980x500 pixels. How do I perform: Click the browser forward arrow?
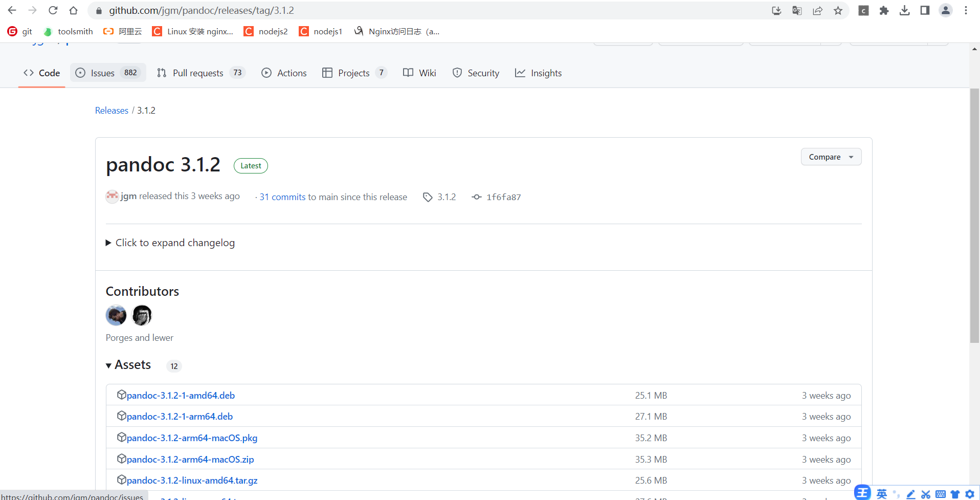(x=32, y=10)
